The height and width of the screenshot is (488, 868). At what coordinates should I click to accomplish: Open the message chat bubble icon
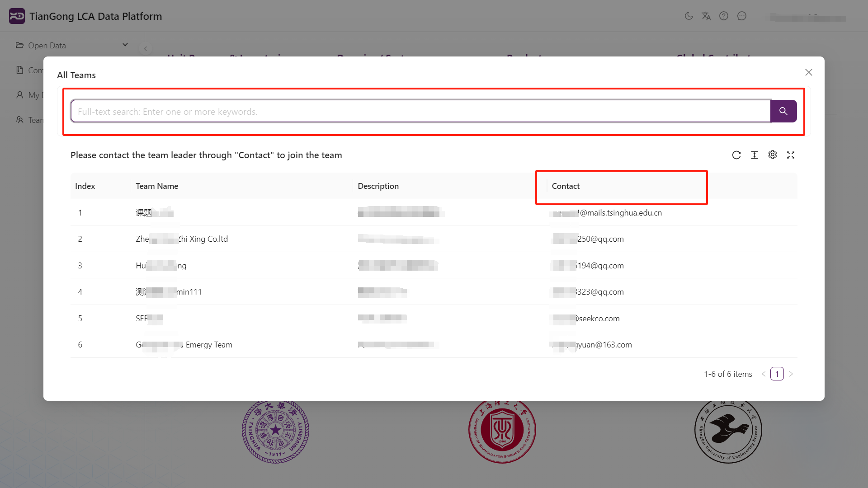742,16
